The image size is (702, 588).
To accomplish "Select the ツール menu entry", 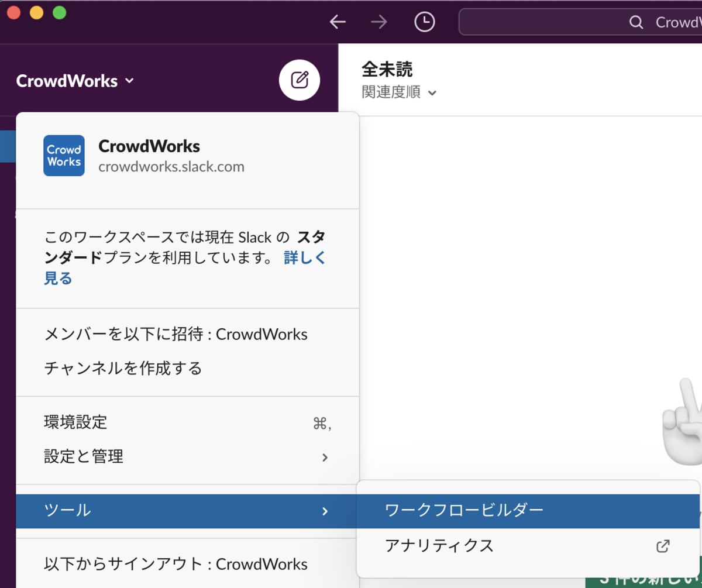I will pyautogui.click(x=187, y=511).
